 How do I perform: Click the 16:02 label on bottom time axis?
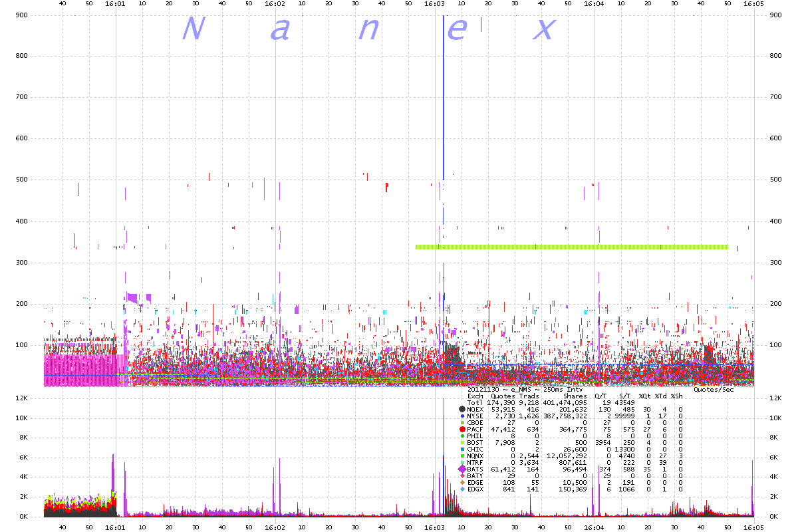[275, 527]
